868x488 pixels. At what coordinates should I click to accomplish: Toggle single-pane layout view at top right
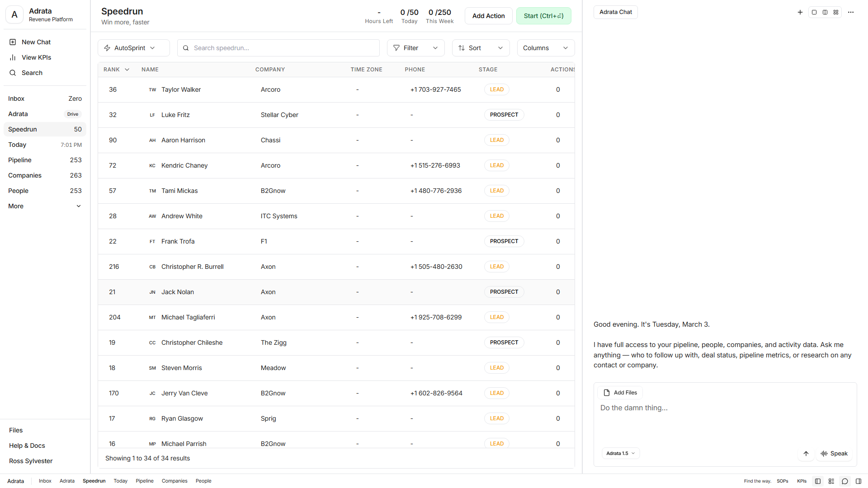point(814,12)
